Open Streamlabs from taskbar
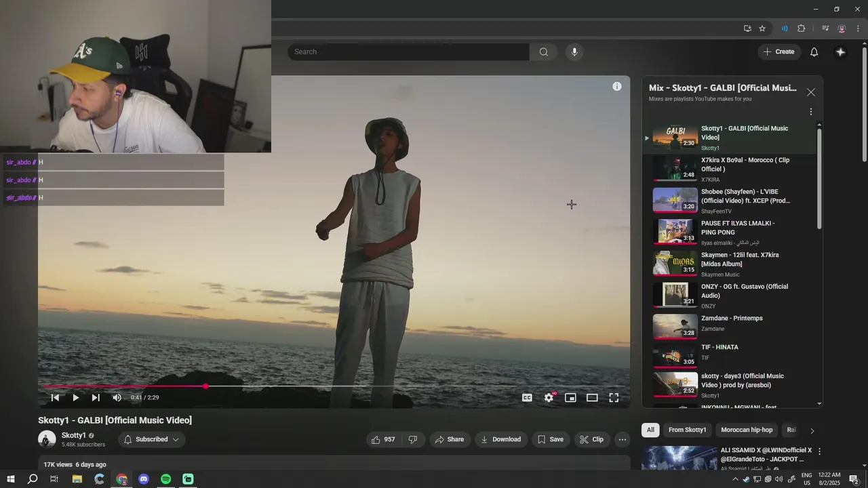The height and width of the screenshot is (488, 868). (x=188, y=479)
